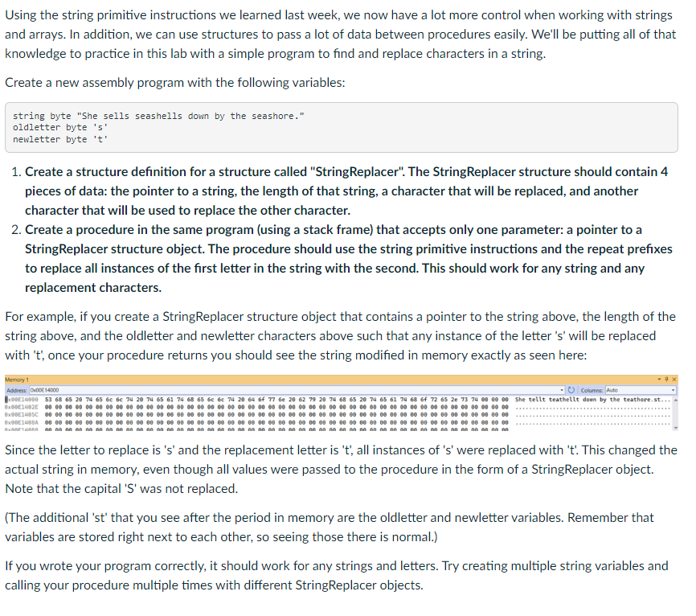Click the list item 'Create a structure definition'
696x616 pixels.
(x=346, y=191)
